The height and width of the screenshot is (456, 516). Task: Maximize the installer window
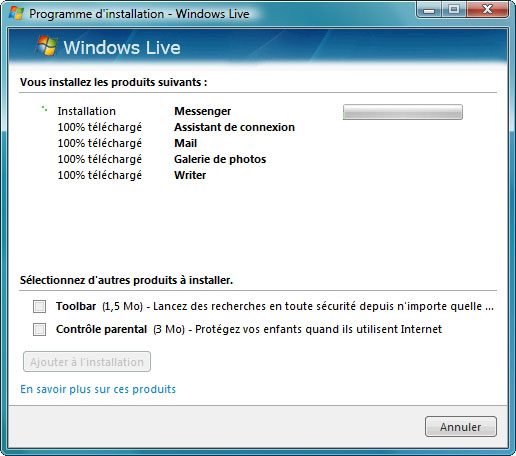click(x=454, y=10)
